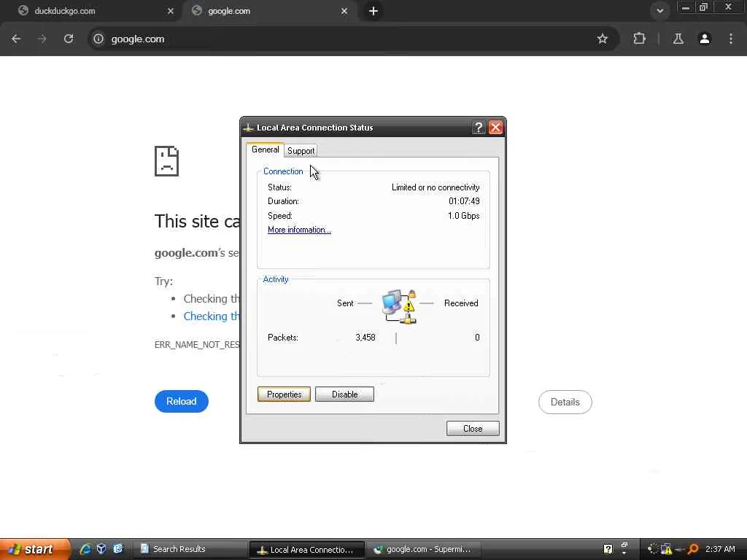Disable the Local Area Connection
Viewport: 747px width, 560px height.
(x=344, y=394)
